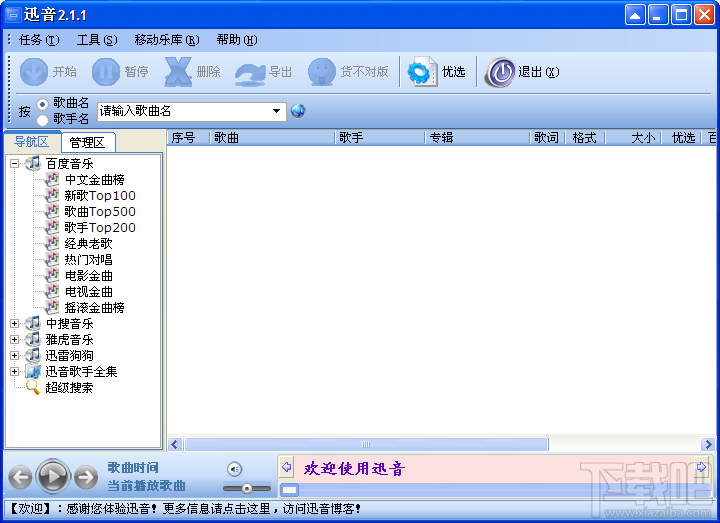Image resolution: width=720 pixels, height=523 pixels.
Task: Select 热门对唱 in the tree
Action: click(x=88, y=259)
